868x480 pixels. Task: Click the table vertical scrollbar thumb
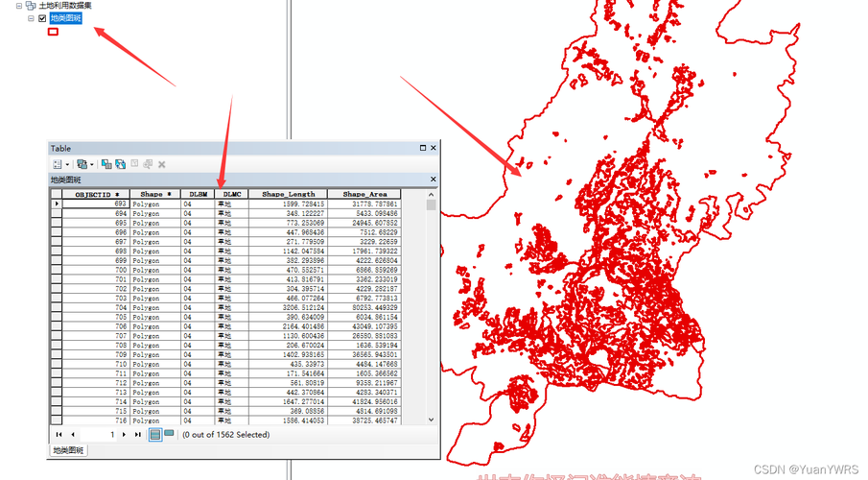tap(432, 205)
